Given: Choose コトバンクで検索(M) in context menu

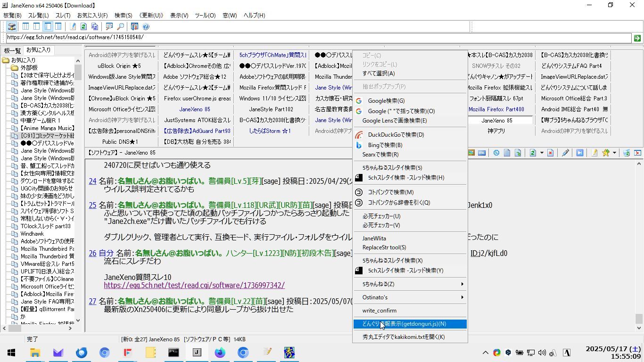Looking at the screenshot, I should (410, 192).
